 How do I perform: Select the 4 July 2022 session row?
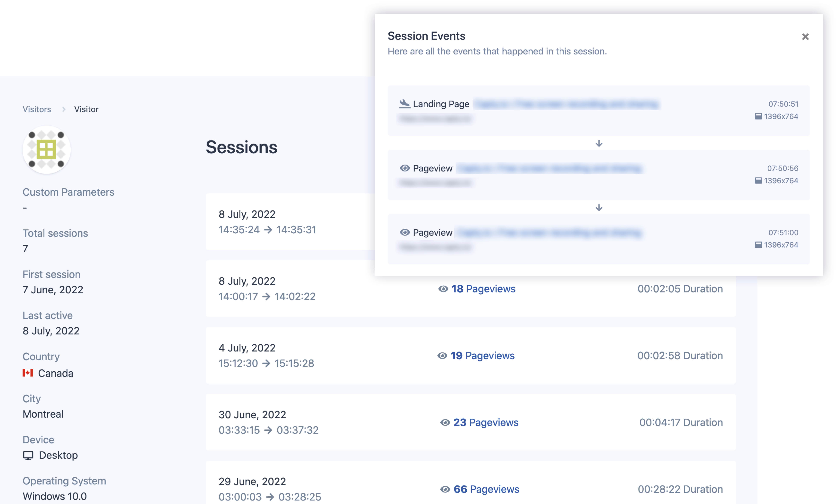click(x=471, y=356)
